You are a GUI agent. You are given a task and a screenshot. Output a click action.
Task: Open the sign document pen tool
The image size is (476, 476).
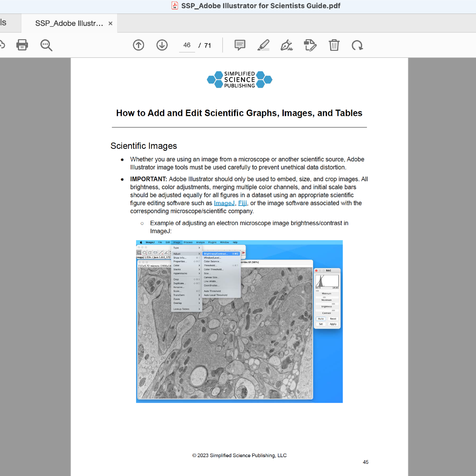[287, 45]
